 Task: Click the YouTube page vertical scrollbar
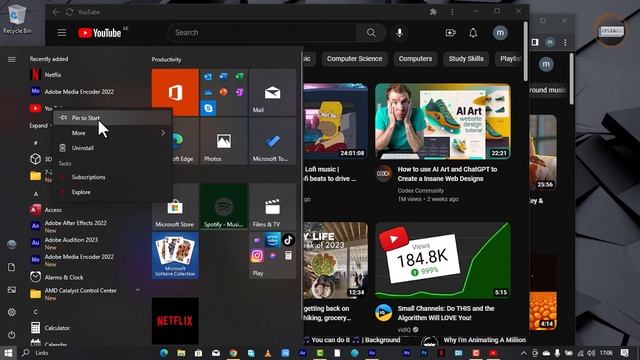click(x=525, y=51)
